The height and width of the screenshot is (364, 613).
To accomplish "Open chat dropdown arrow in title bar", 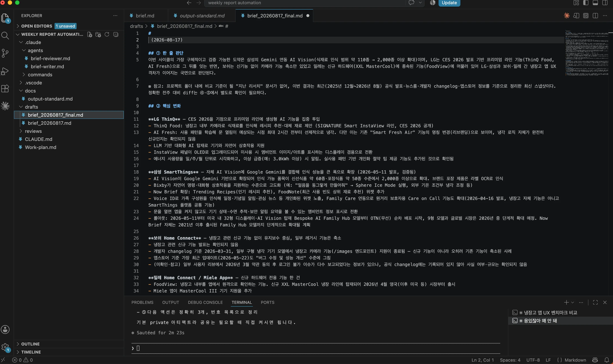I will click(x=420, y=3).
